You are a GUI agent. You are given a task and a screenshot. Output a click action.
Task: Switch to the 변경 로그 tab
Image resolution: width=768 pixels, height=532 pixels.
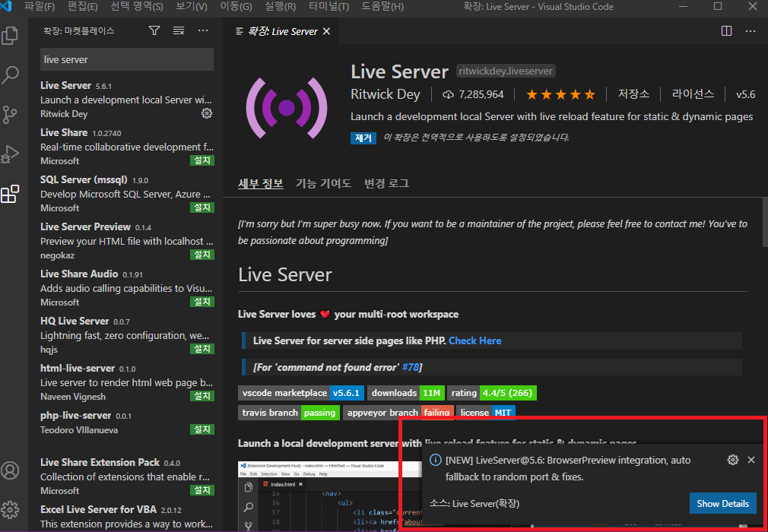pos(386,183)
